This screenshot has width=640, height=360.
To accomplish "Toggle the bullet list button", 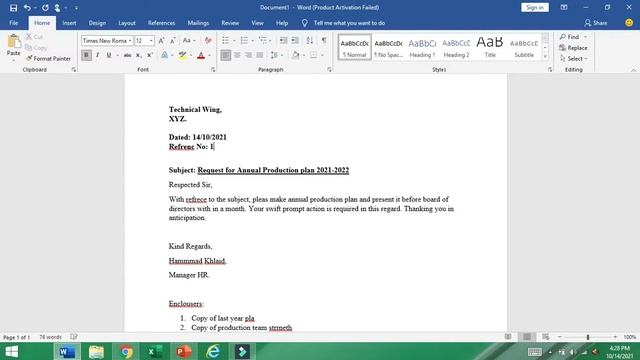I will [225, 40].
